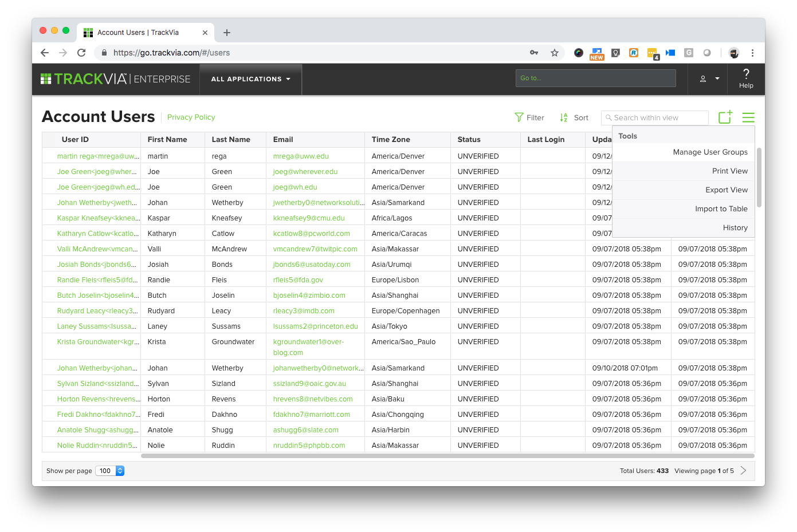Choose Export View in Tools menu
This screenshot has width=797, height=532.
727,190
